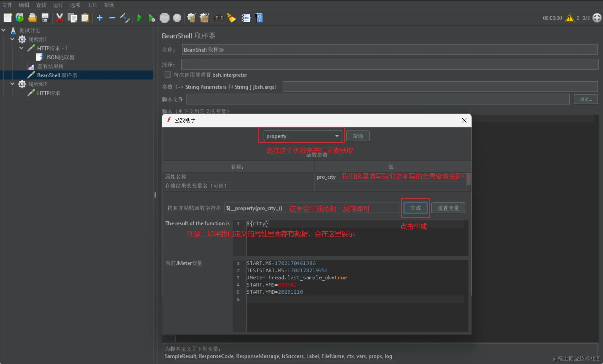Screen dimensions: 603x364
Task: Select JSON提取器 in the tree
Action: coord(60,57)
